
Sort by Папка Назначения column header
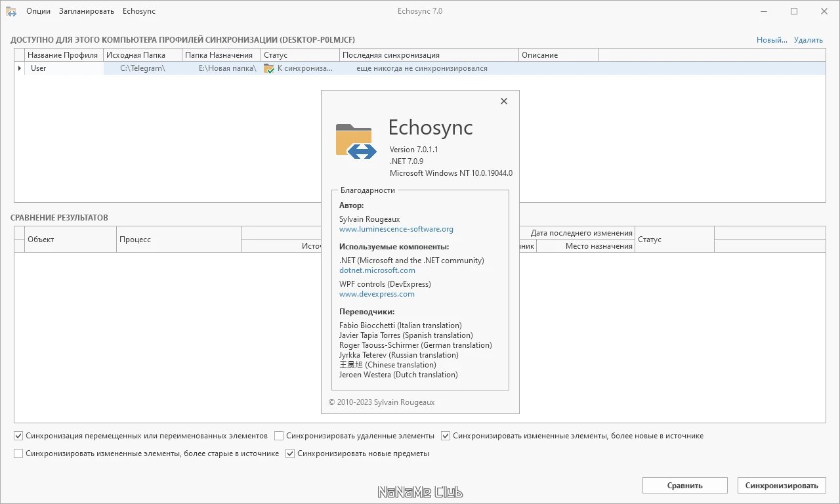pos(222,55)
